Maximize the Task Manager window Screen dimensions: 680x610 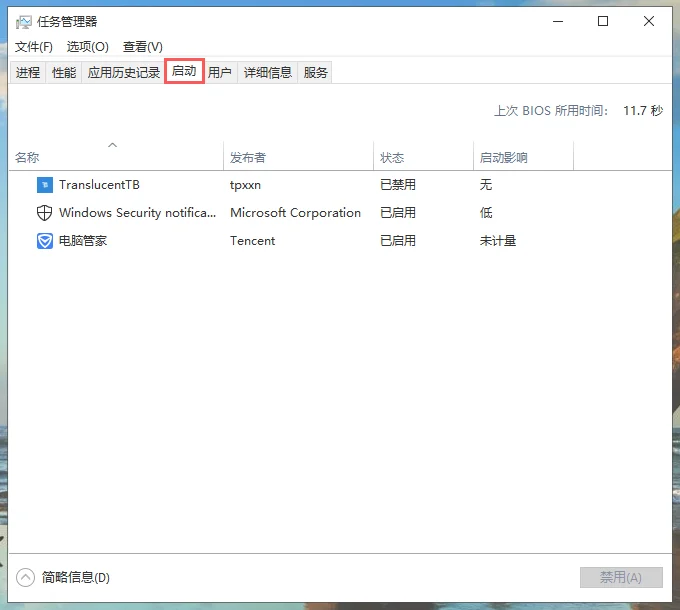(603, 21)
